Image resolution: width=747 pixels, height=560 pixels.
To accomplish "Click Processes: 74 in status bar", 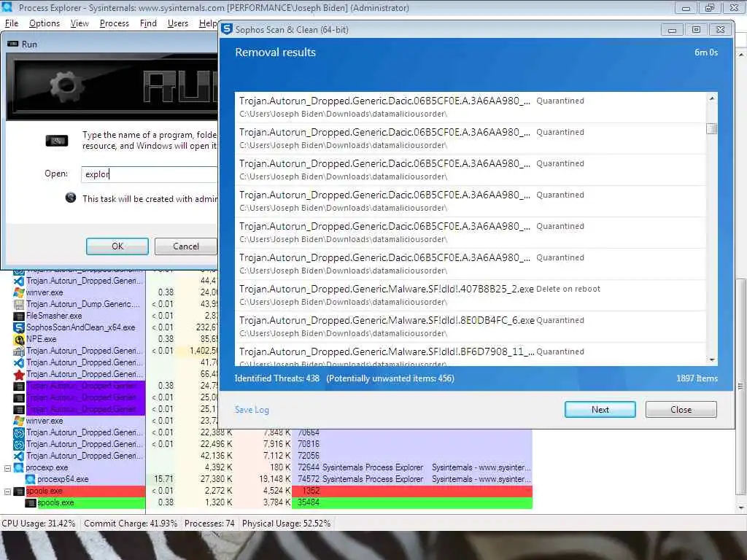I will [209, 524].
